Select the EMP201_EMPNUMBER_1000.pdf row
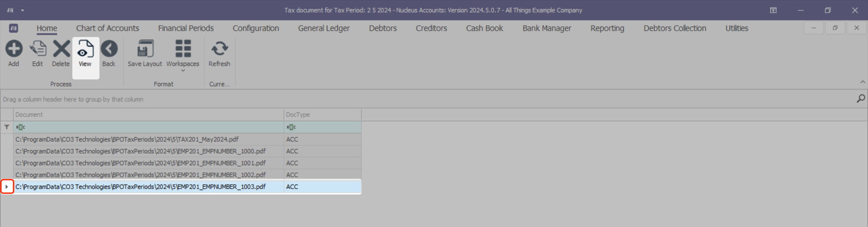The image size is (868, 227). click(187, 151)
